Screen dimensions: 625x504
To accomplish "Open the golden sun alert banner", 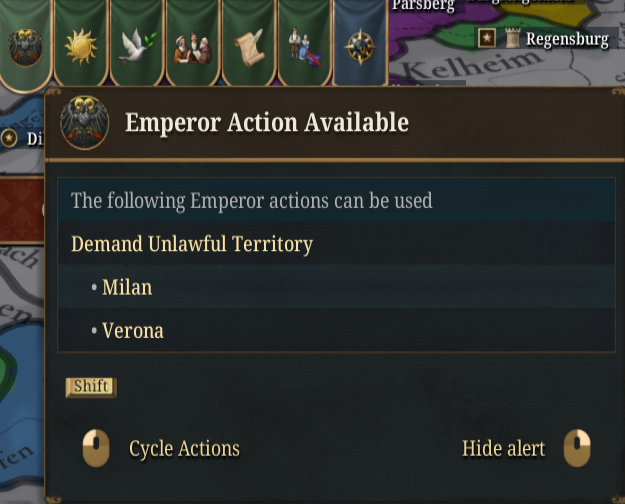I will [79, 45].
